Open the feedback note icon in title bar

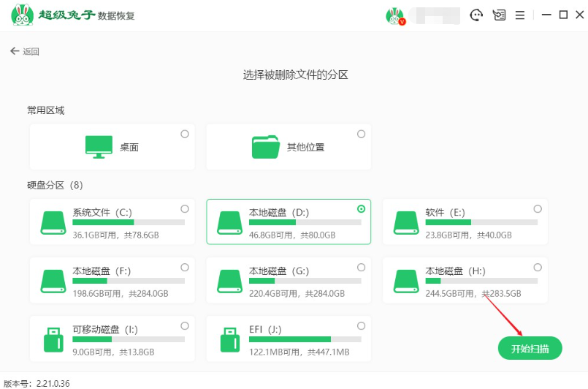(499, 15)
